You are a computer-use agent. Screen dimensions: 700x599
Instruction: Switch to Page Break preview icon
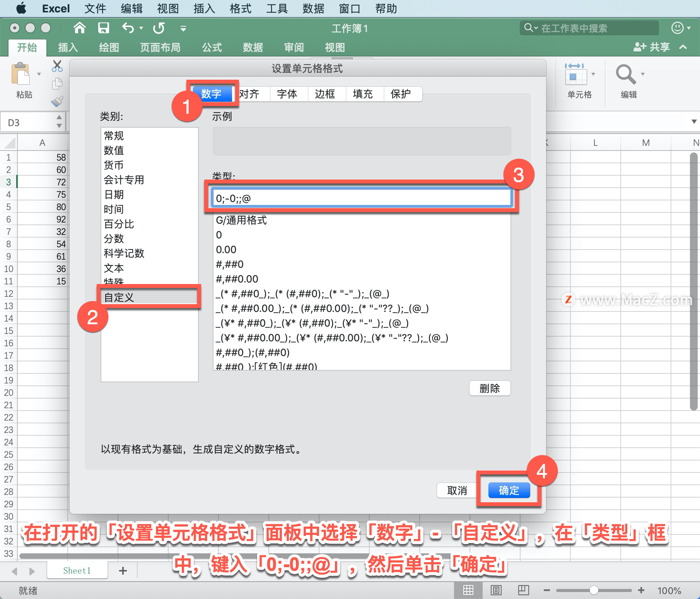click(x=523, y=590)
